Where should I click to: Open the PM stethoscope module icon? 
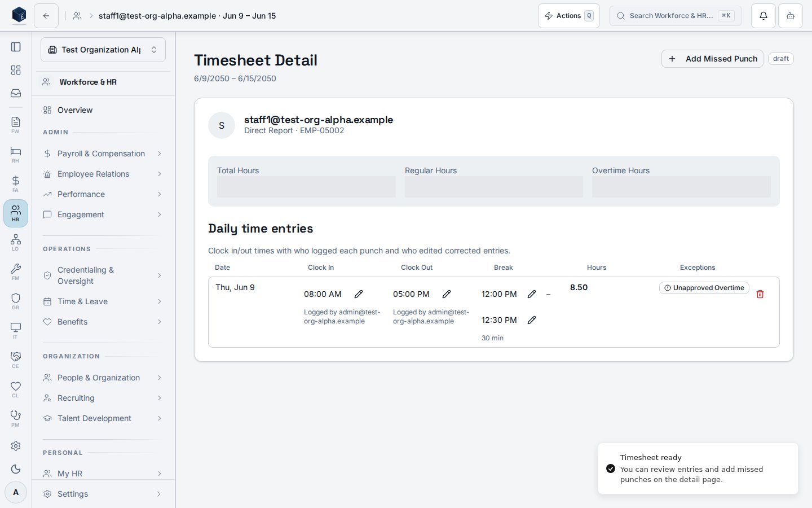[16, 419]
